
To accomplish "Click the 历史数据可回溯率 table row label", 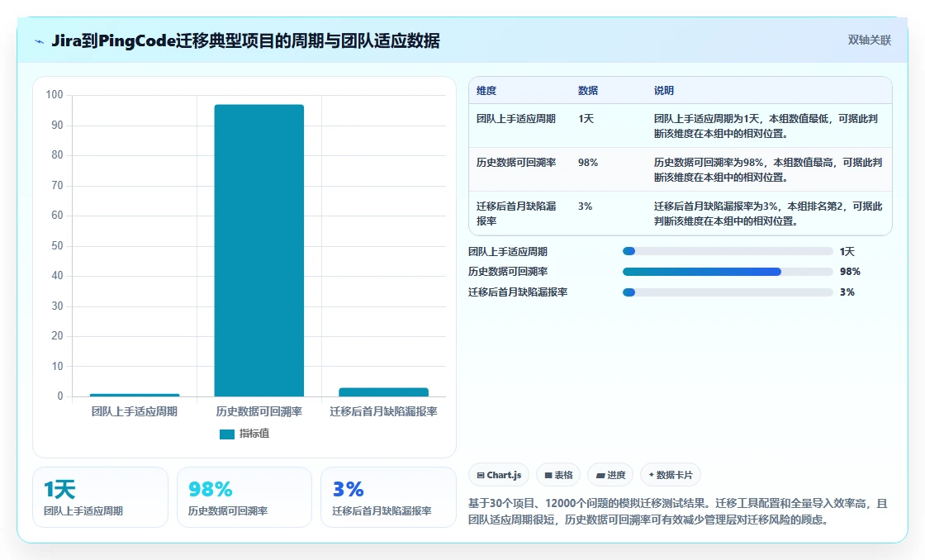I will [x=516, y=163].
